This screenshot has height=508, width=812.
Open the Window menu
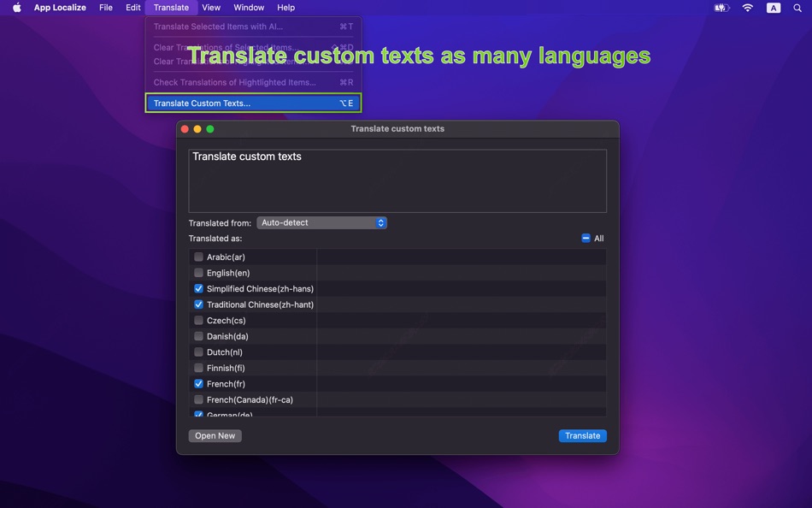pos(249,7)
